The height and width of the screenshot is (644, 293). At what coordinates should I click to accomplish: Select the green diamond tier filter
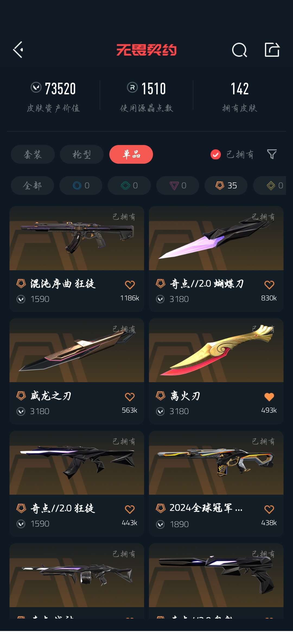129,185
